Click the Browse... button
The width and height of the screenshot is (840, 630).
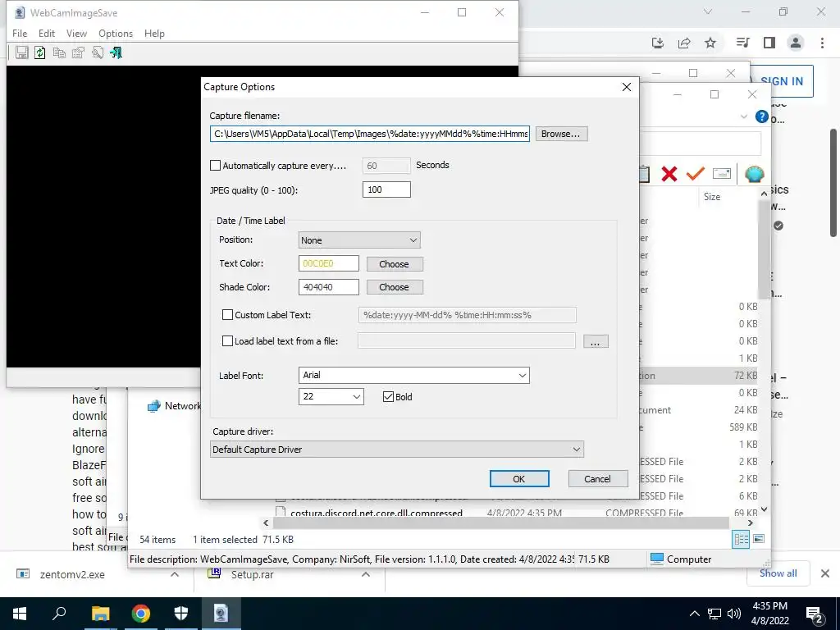[561, 134]
